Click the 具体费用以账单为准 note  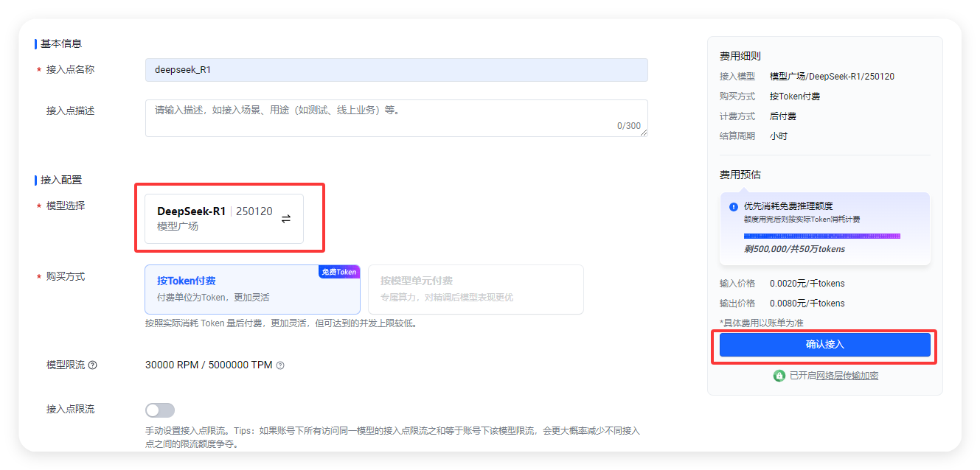coord(762,323)
